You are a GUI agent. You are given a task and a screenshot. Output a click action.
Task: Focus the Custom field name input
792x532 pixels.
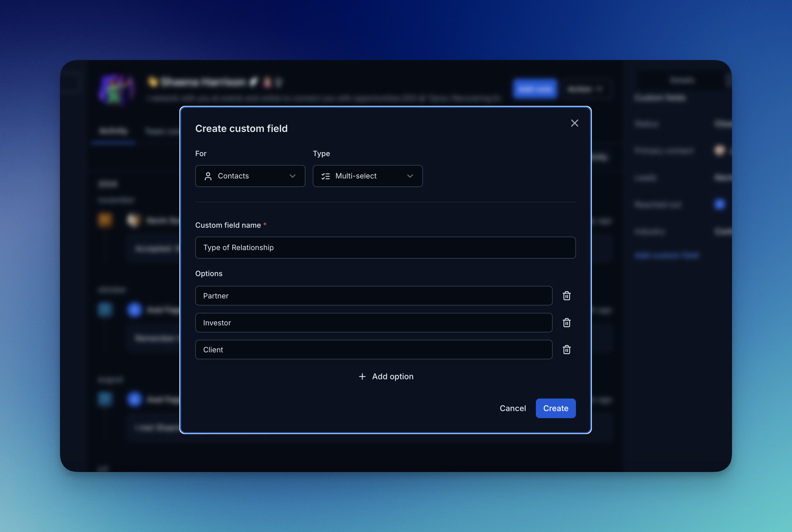point(385,248)
